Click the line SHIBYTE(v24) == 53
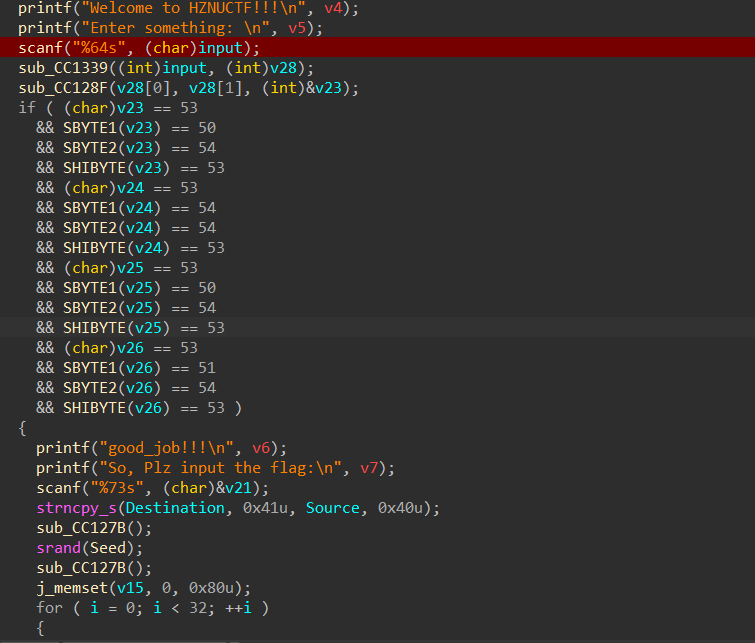The image size is (755, 643). pyautogui.click(x=144, y=248)
